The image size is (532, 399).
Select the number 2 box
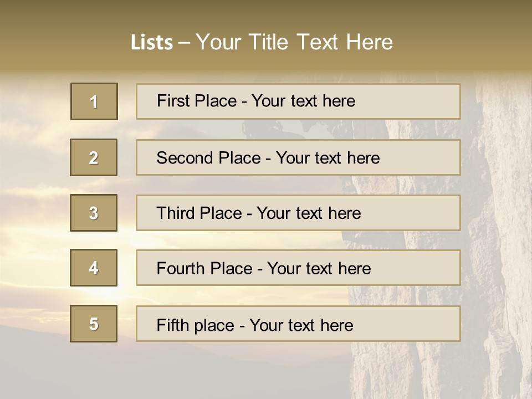[94, 157]
